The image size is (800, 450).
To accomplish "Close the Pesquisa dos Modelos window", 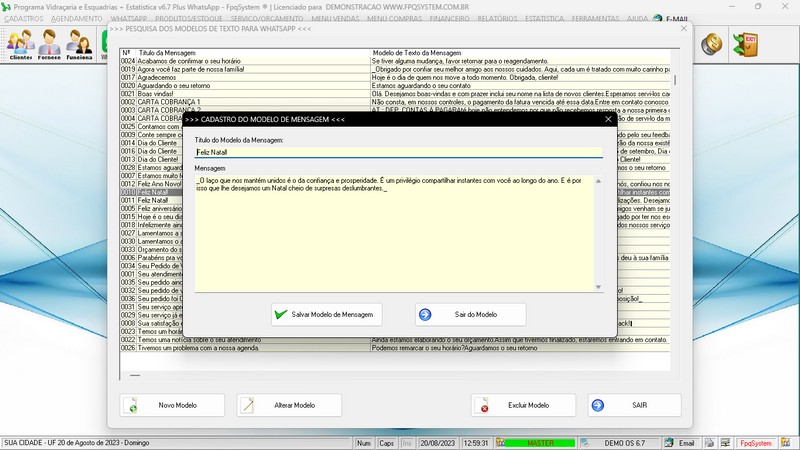I will 684,29.
